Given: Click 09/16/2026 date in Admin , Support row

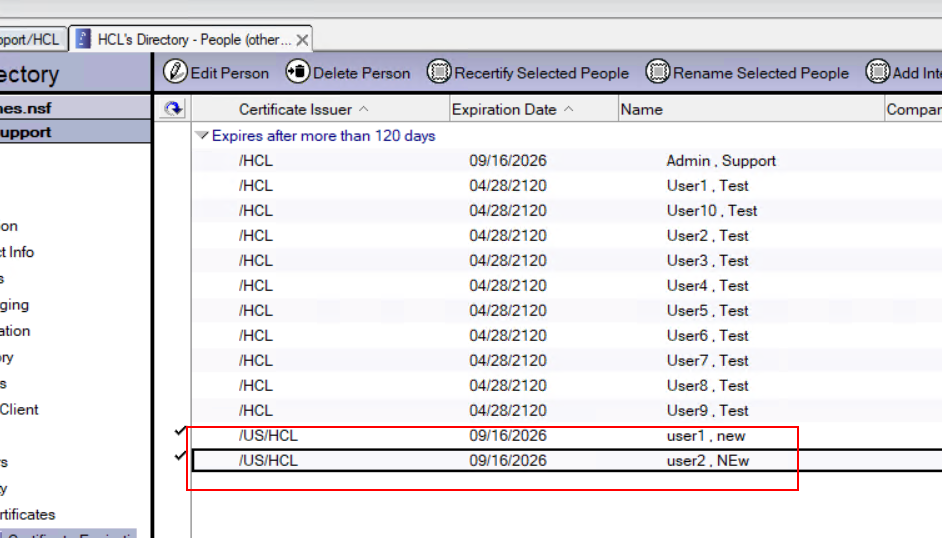Looking at the screenshot, I should (508, 161).
